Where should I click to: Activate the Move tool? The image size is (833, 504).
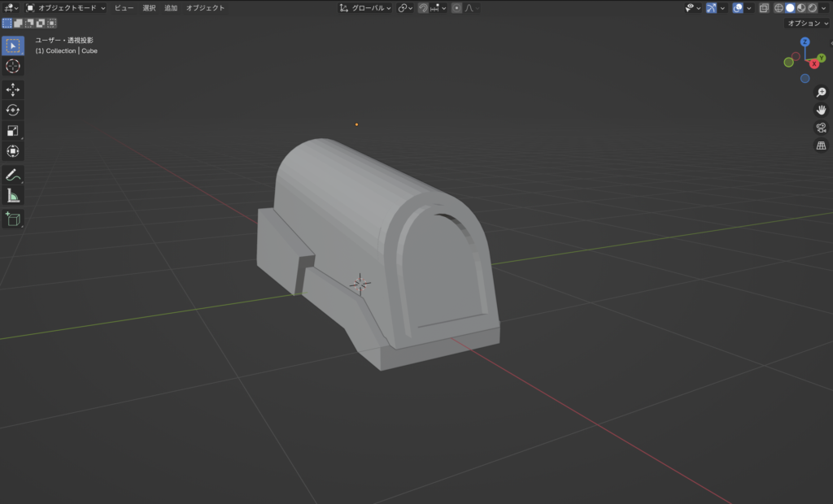13,89
